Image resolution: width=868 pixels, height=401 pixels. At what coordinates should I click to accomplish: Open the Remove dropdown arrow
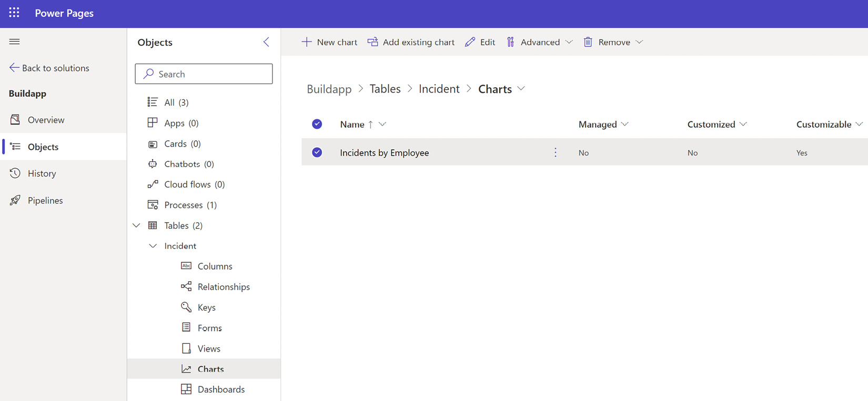point(639,42)
